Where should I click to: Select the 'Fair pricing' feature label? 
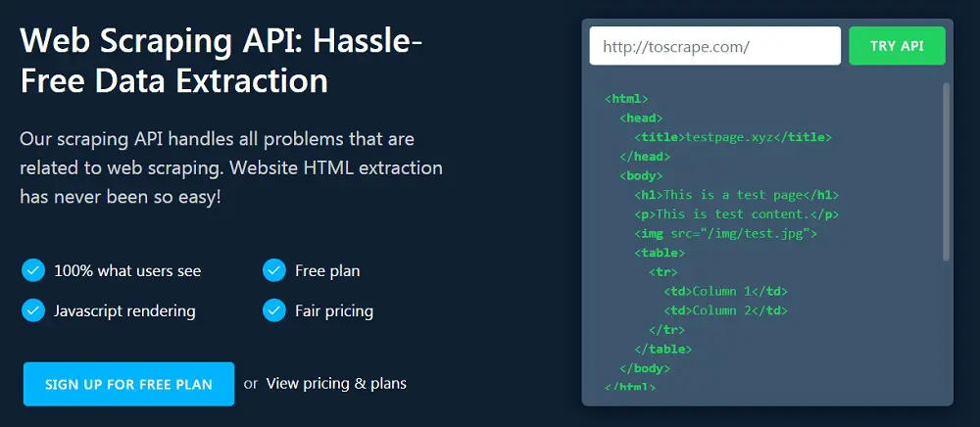tap(334, 310)
